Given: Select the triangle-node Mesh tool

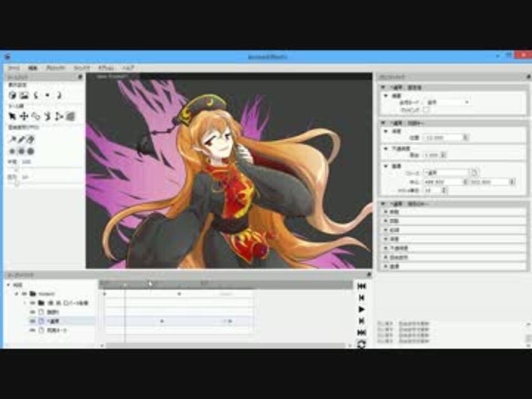Looking at the screenshot, I should point(59,116).
